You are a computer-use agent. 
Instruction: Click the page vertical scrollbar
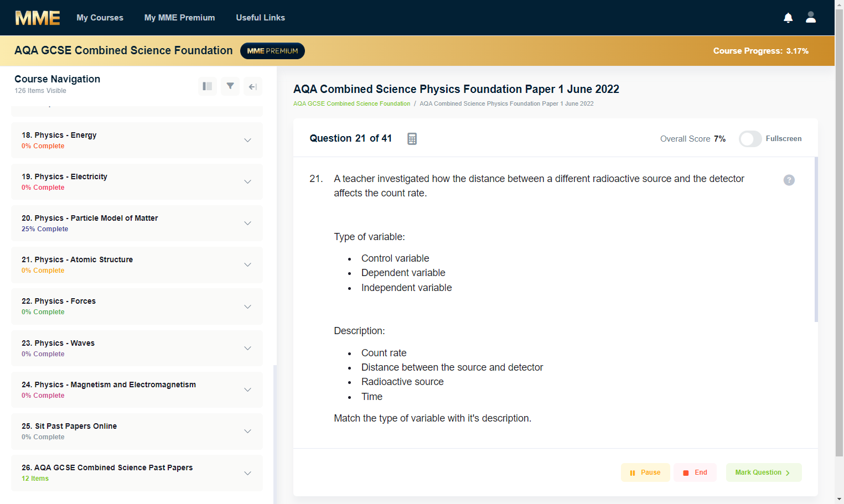point(839,232)
